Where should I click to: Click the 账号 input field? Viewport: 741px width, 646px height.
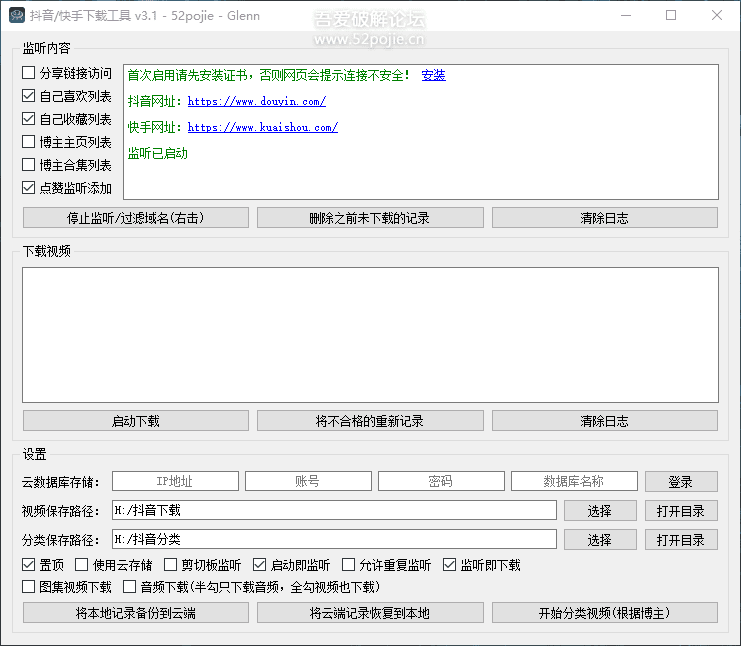pyautogui.click(x=308, y=482)
